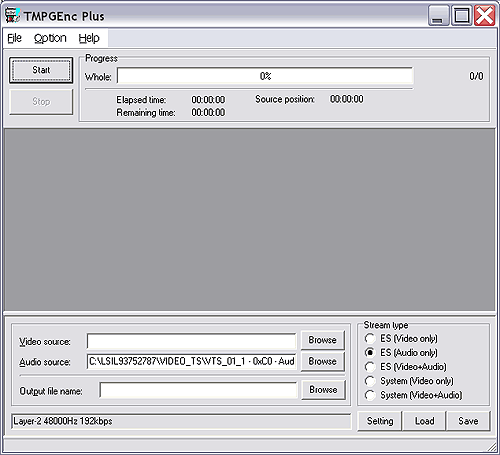
Task: Maximize the TMPGEnc Plus window
Action: [462, 15]
